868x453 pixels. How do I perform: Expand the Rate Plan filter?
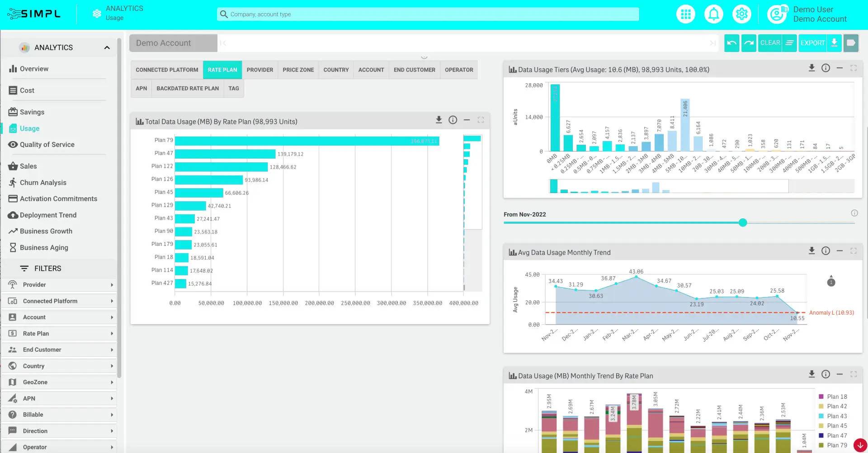tap(59, 334)
